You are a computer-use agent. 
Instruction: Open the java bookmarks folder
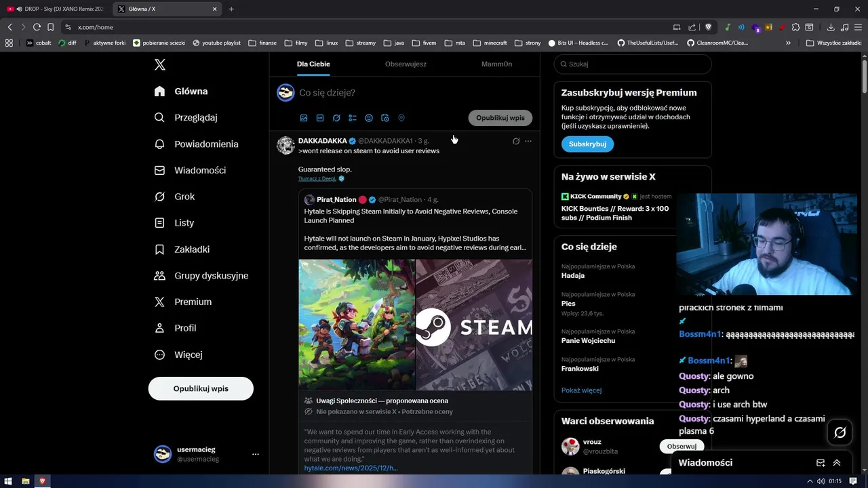393,43
